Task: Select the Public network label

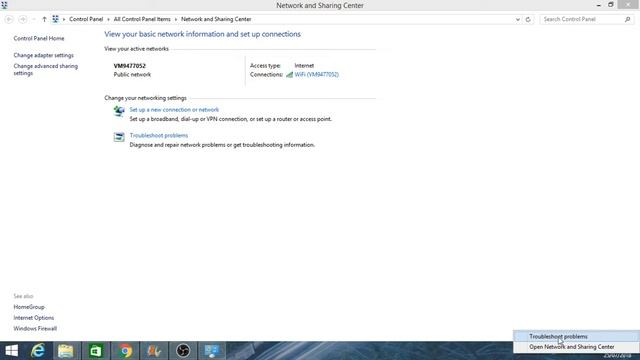Action: [x=132, y=75]
